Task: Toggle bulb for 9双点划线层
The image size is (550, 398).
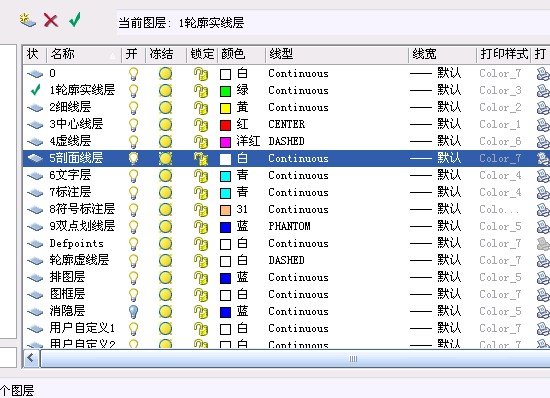Action: [133, 227]
